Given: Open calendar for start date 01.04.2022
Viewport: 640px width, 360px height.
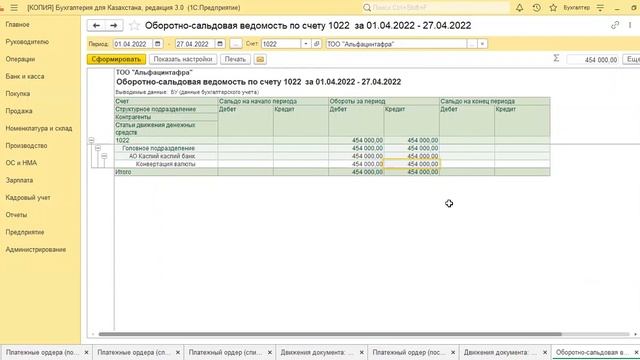Looking at the screenshot, I should coord(158,44).
